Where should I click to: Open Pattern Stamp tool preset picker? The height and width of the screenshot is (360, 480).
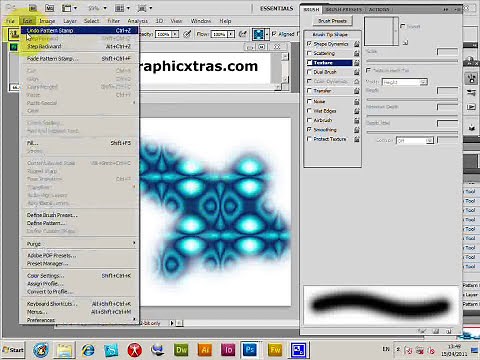coord(14,34)
